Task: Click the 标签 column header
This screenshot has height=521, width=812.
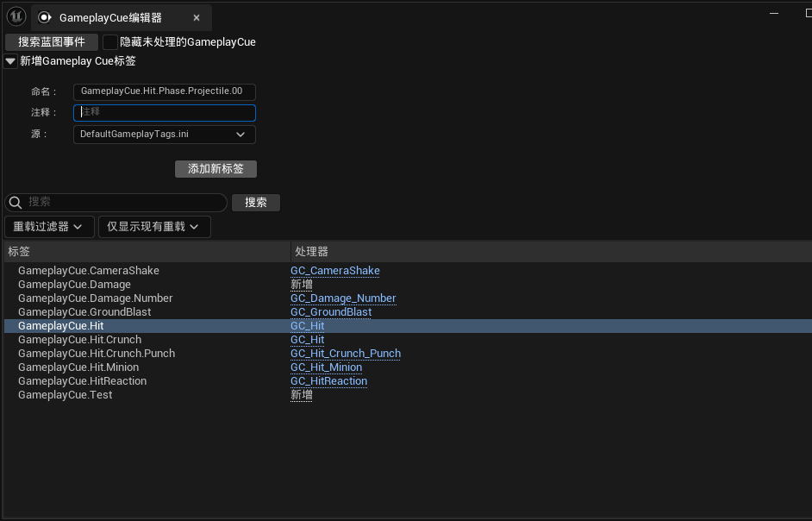Action: pos(147,251)
